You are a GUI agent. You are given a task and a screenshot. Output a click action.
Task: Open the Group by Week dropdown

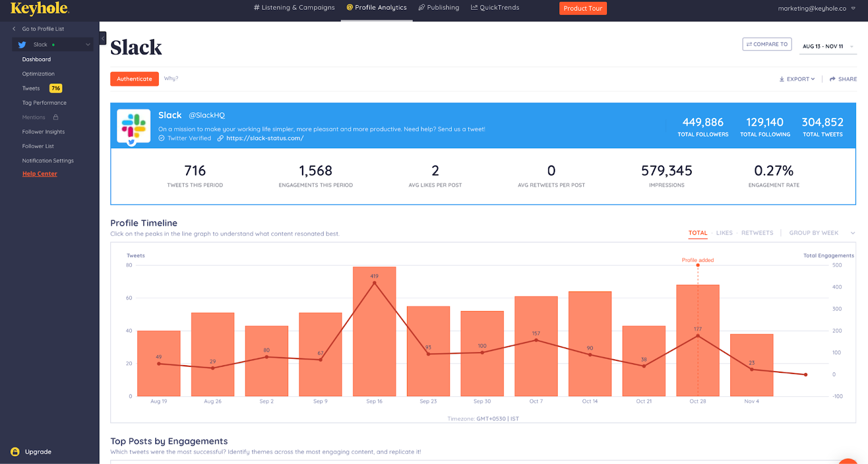tap(822, 233)
